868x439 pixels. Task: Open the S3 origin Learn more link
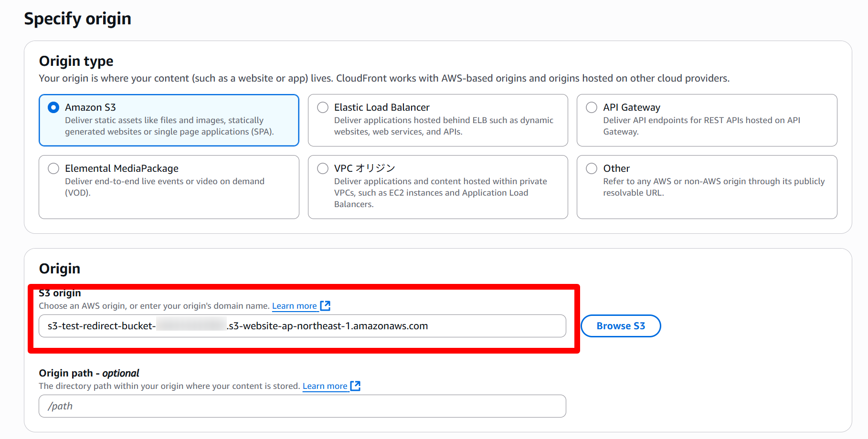click(294, 306)
